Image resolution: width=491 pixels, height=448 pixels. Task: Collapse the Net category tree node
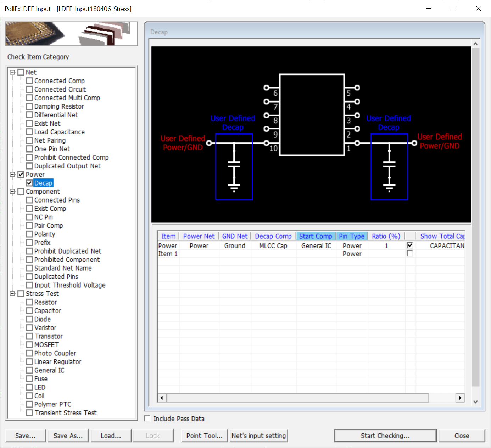(12, 72)
